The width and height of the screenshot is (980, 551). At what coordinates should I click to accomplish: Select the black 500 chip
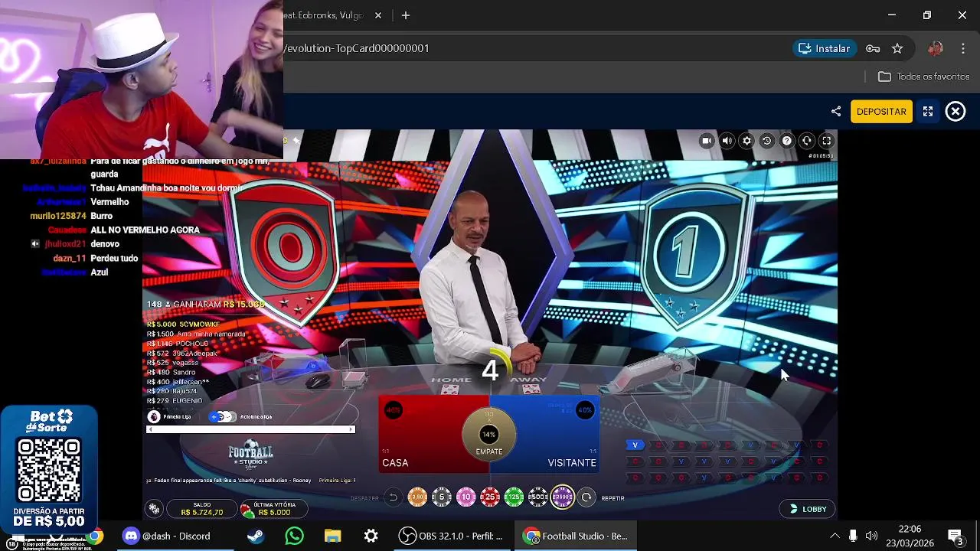pos(538,497)
